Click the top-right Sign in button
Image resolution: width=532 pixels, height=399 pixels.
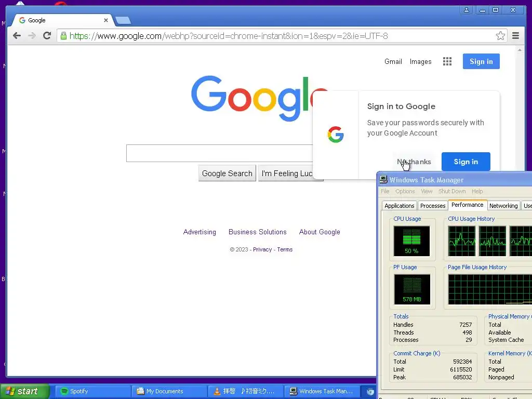pos(481,61)
